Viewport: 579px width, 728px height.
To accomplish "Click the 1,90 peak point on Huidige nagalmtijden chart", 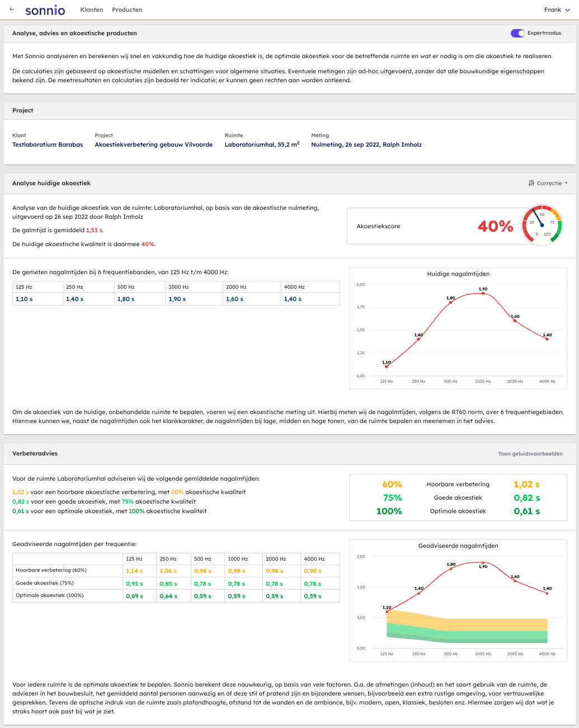I will pos(483,293).
